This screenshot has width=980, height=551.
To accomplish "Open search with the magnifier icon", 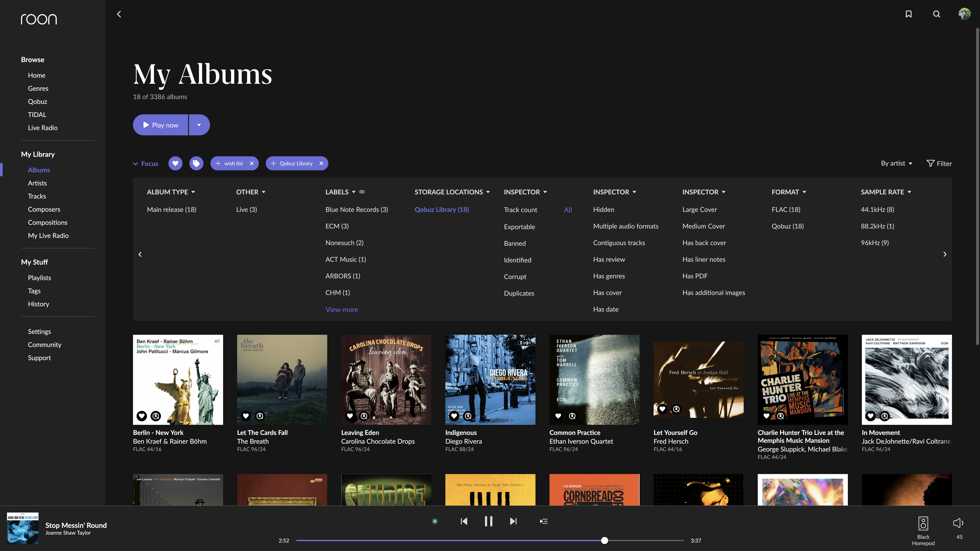I will pos(937,14).
